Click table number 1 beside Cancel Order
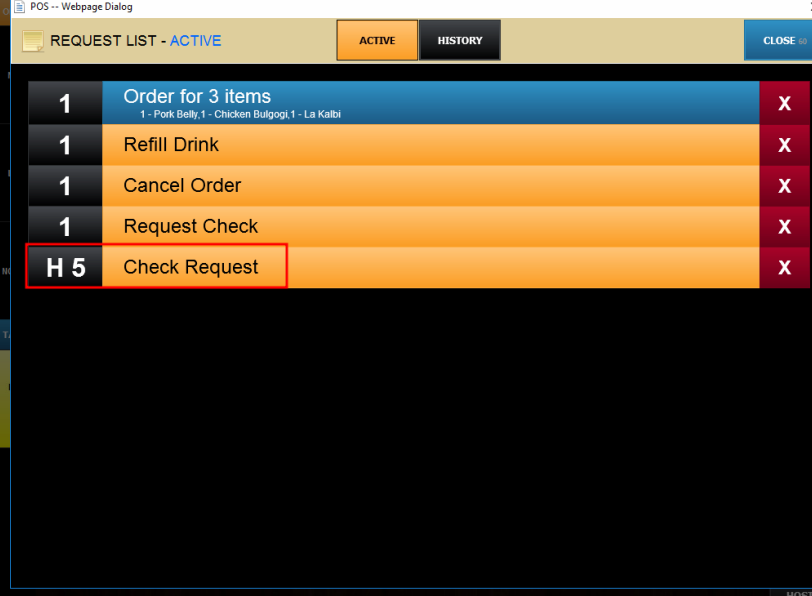This screenshot has width=812, height=596. point(65,185)
